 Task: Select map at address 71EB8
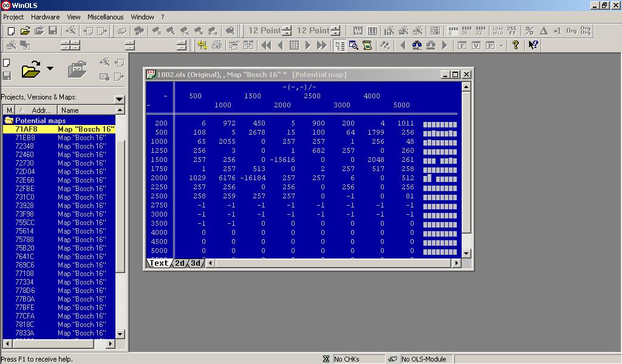click(x=59, y=138)
